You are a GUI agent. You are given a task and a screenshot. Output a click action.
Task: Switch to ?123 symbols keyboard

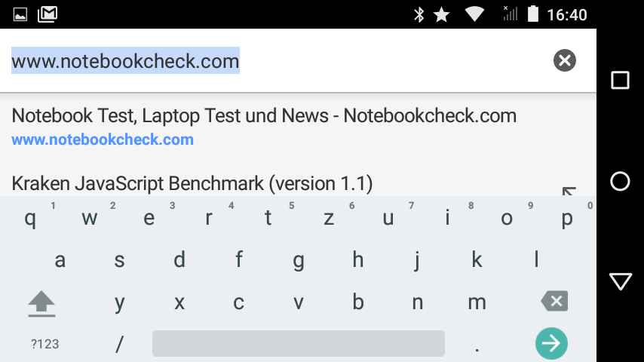pos(44,344)
